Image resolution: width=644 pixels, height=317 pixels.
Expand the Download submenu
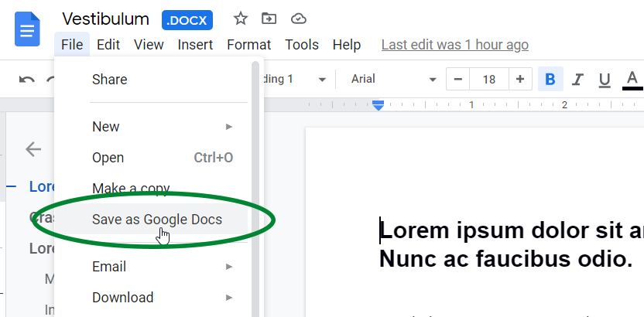[154, 298]
